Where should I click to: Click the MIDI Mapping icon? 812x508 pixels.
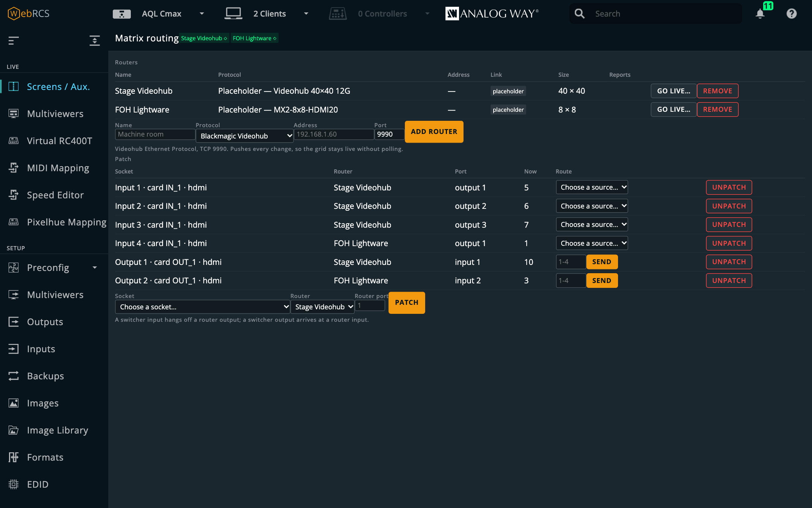(x=14, y=168)
